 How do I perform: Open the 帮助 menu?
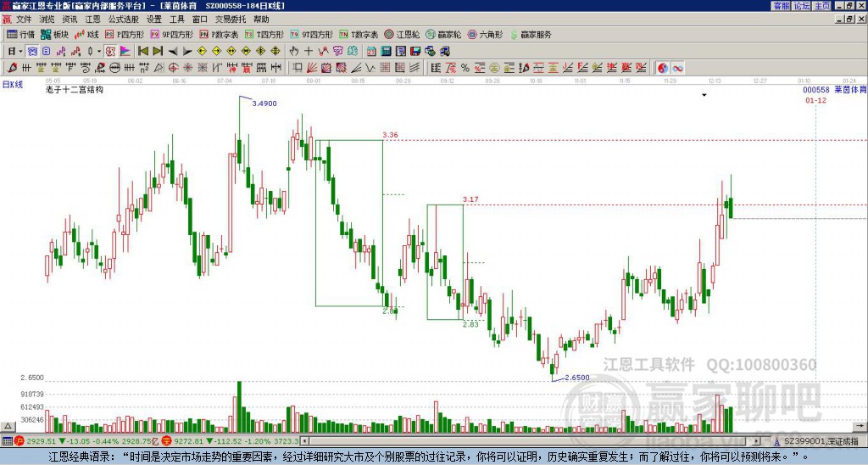261,20
